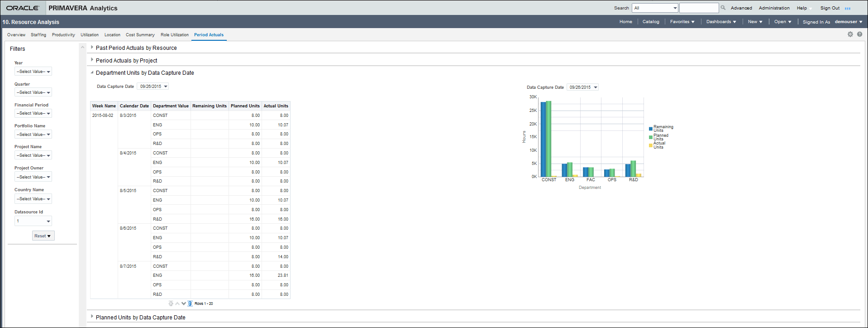Screen dimensions: 868x328
Task: Click the Oracle logo
Action: point(23,8)
